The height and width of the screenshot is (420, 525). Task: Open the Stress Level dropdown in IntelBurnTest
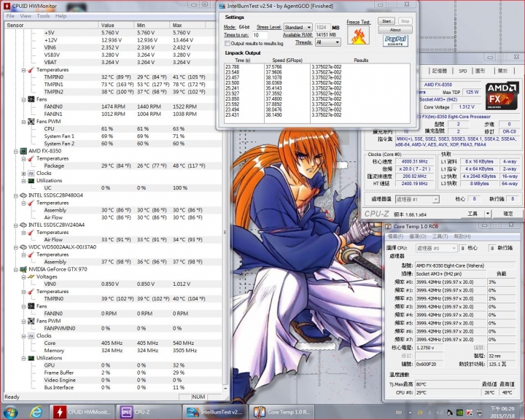(x=298, y=28)
